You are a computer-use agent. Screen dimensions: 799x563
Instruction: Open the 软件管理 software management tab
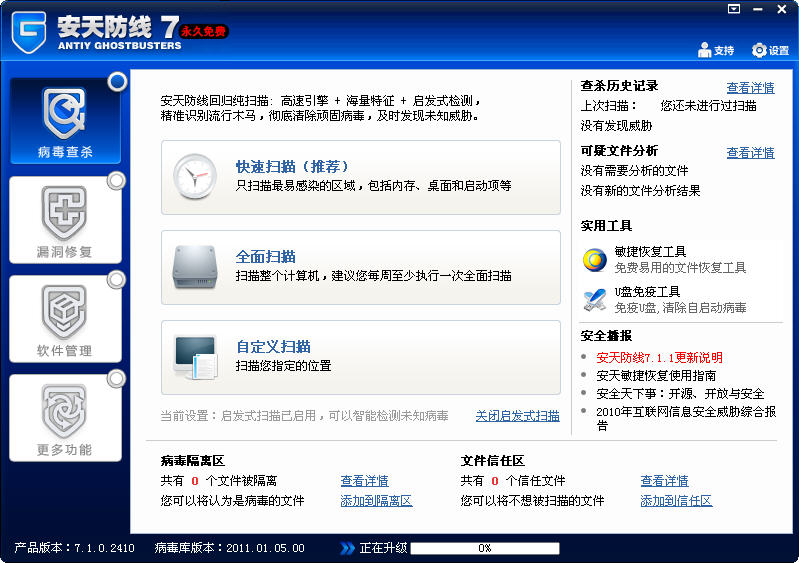pos(65,319)
